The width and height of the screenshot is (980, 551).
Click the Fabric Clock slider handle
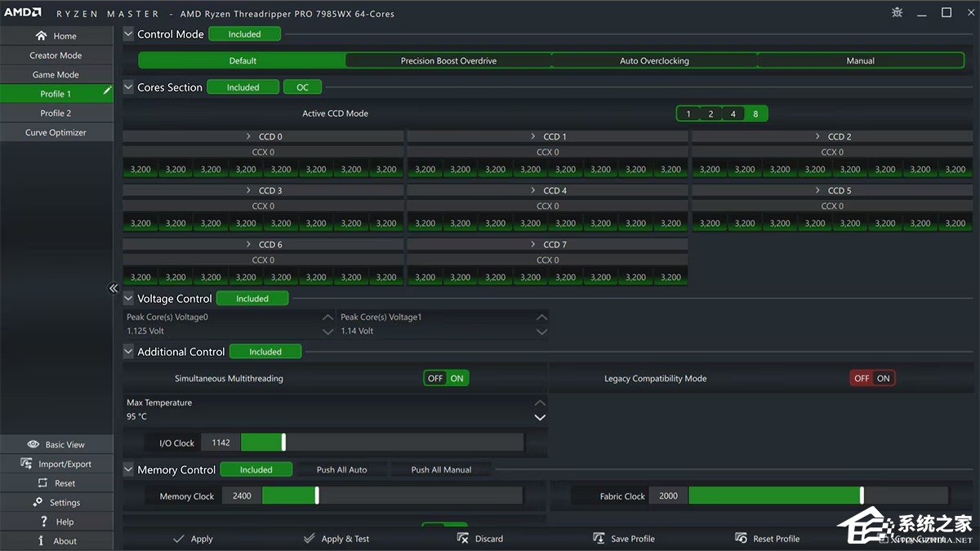click(x=862, y=495)
